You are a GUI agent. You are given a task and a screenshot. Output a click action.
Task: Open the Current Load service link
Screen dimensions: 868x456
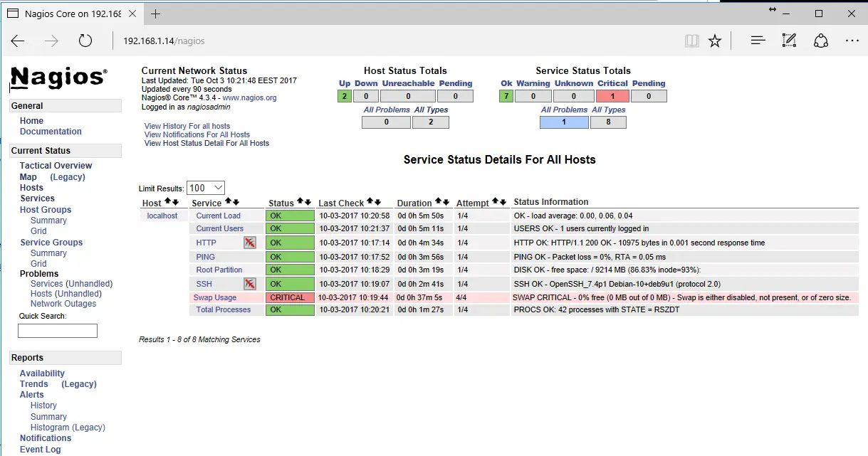pos(219,216)
